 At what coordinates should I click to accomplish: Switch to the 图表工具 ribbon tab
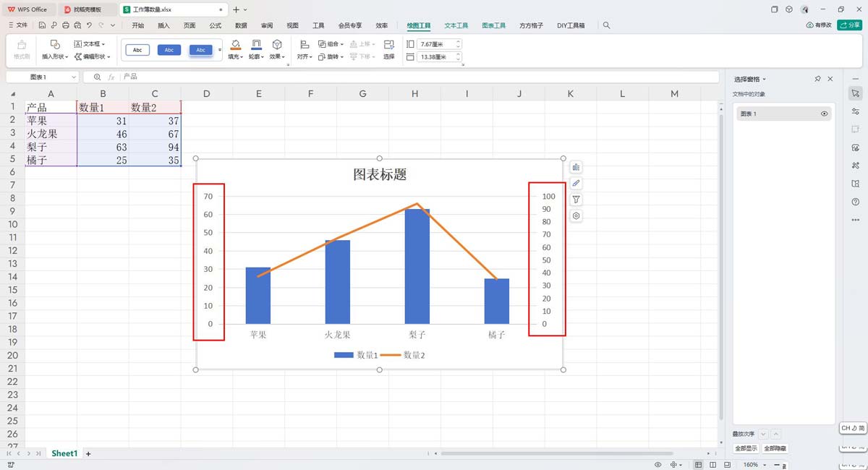495,25
